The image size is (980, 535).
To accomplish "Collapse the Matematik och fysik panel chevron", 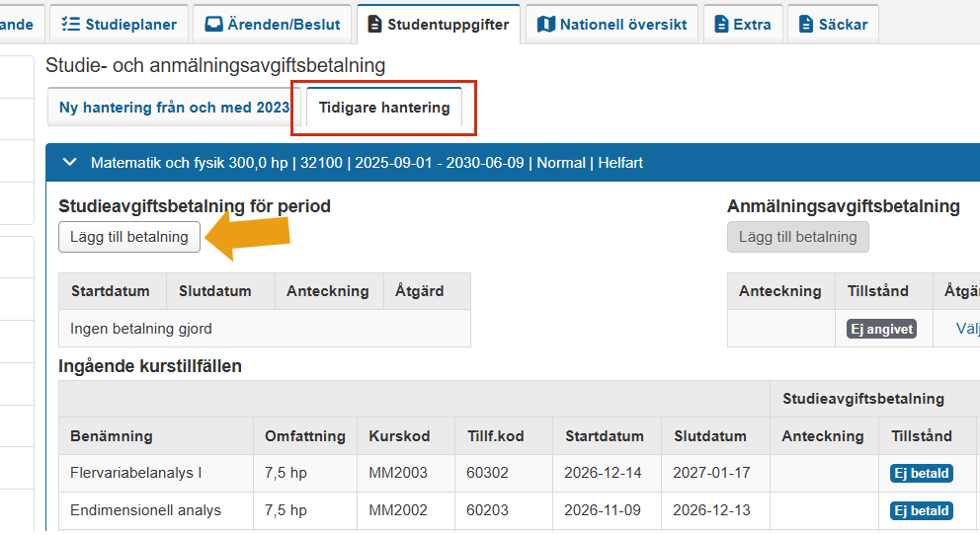I will point(70,162).
